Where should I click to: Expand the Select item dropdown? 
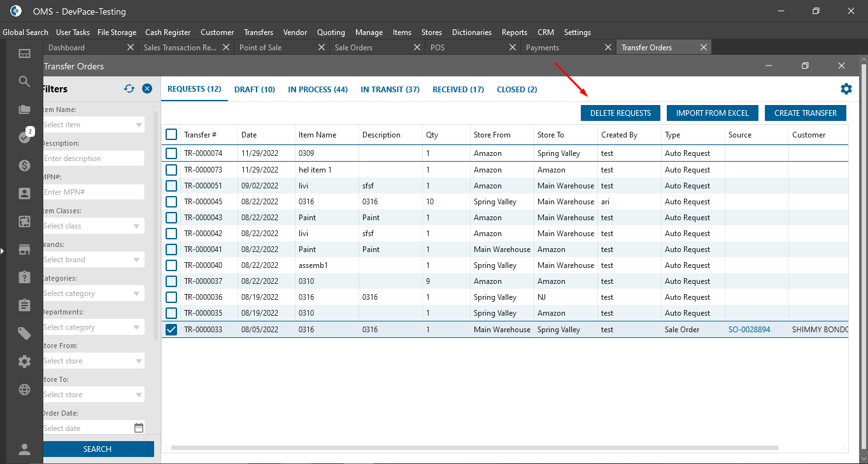(x=93, y=125)
